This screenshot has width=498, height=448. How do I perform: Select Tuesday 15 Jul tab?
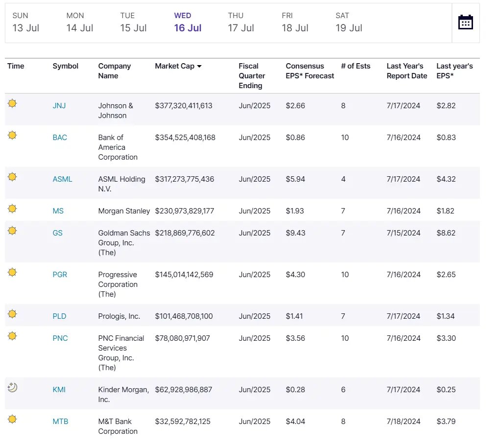(133, 23)
